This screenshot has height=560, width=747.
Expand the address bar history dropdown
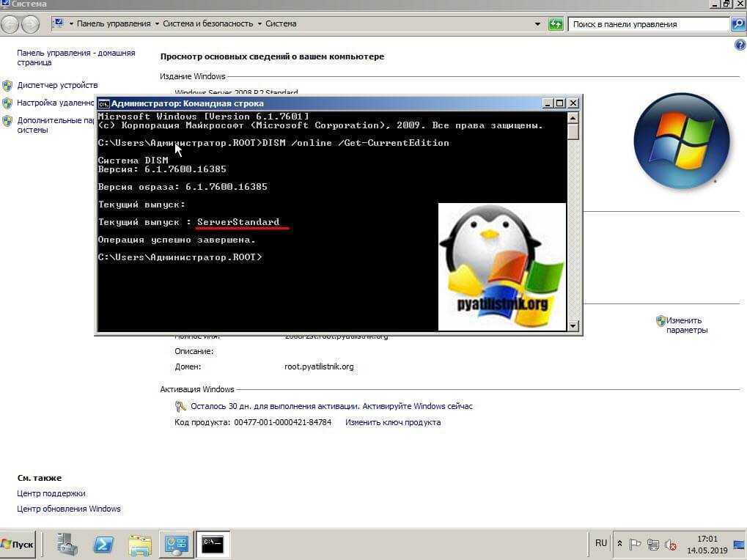click(x=538, y=24)
